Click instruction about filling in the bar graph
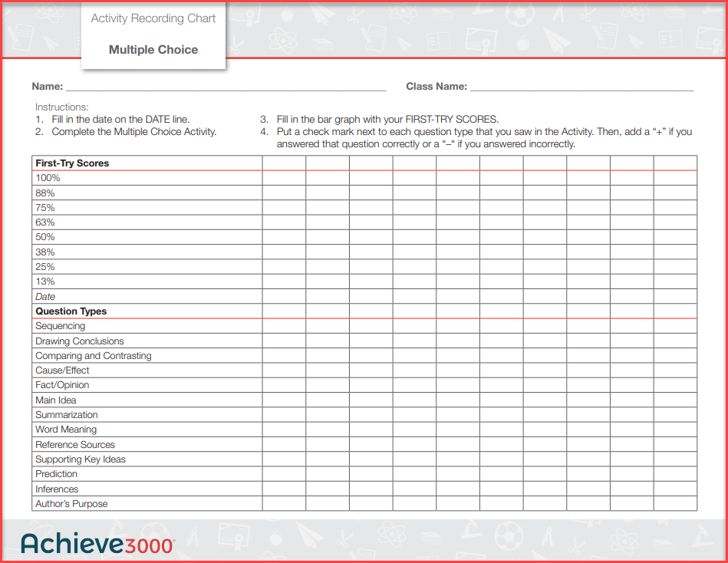This screenshot has height=563, width=728. 387,120
